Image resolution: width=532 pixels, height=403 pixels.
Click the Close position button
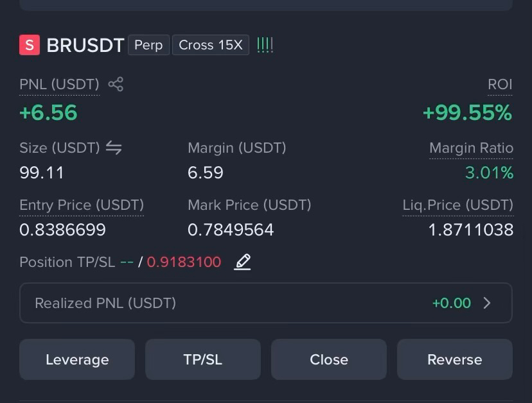coord(329,359)
